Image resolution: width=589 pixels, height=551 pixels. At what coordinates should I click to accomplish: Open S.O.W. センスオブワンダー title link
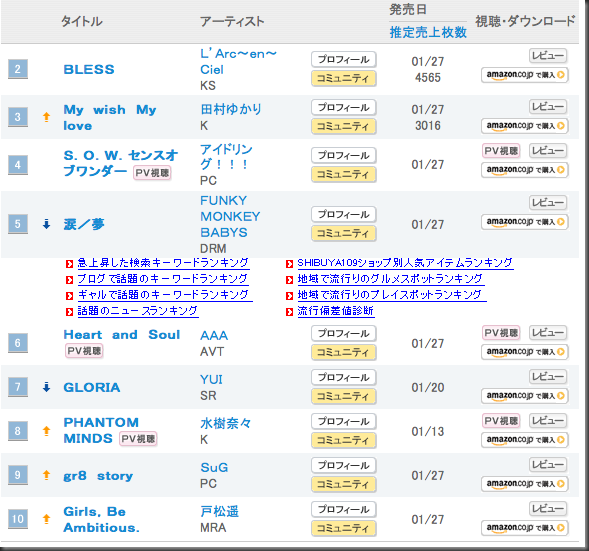[120, 163]
